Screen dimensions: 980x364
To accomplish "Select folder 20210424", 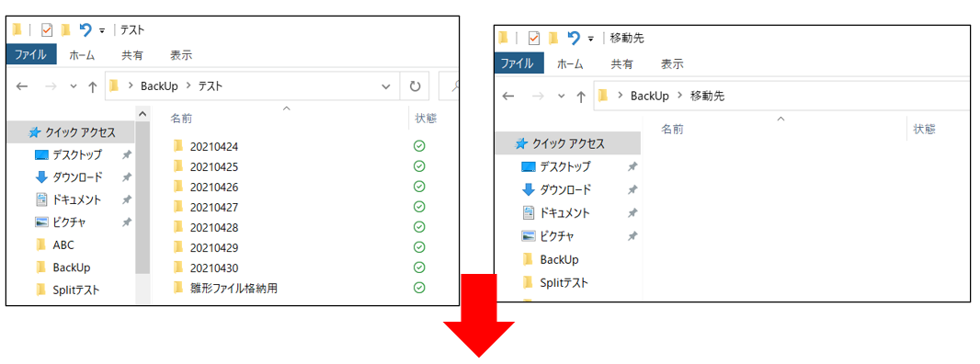I will point(214,147).
